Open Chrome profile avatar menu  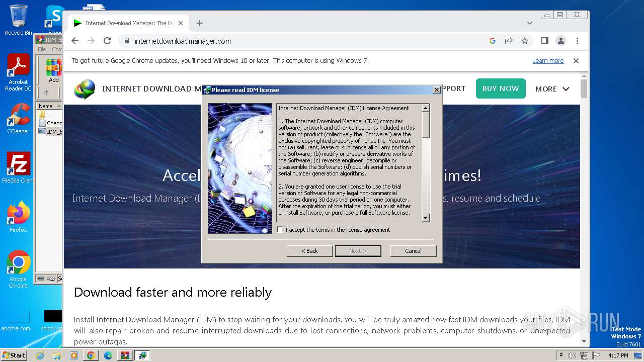tap(561, 41)
